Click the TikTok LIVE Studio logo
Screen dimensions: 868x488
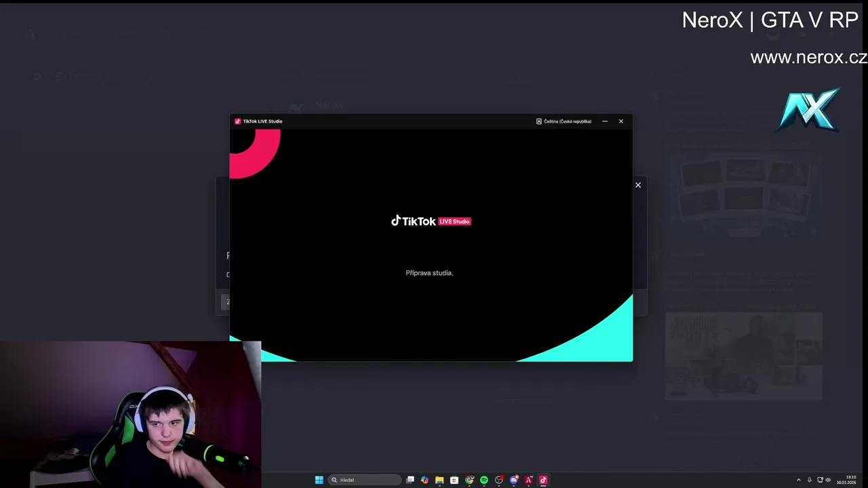[431, 221]
